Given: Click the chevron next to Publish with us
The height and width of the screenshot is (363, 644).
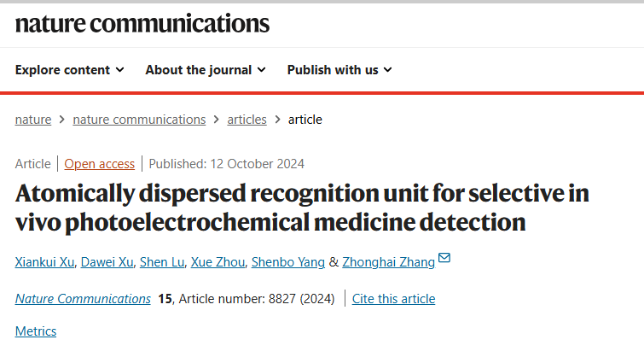Looking at the screenshot, I should [x=388, y=70].
